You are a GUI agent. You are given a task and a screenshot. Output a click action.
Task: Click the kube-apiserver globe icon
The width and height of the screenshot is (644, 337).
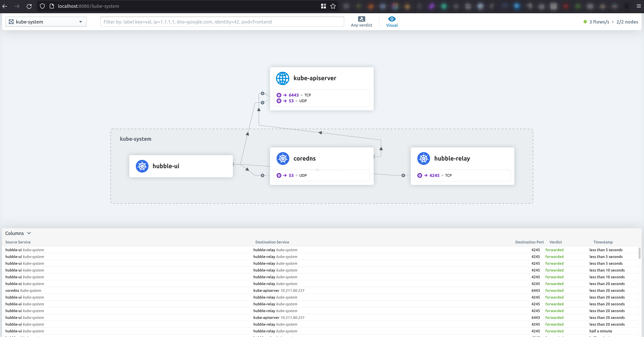pos(283,78)
